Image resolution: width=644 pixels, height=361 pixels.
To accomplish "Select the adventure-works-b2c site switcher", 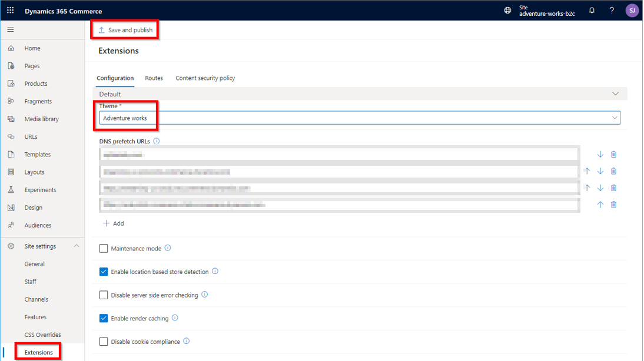I will point(543,10).
